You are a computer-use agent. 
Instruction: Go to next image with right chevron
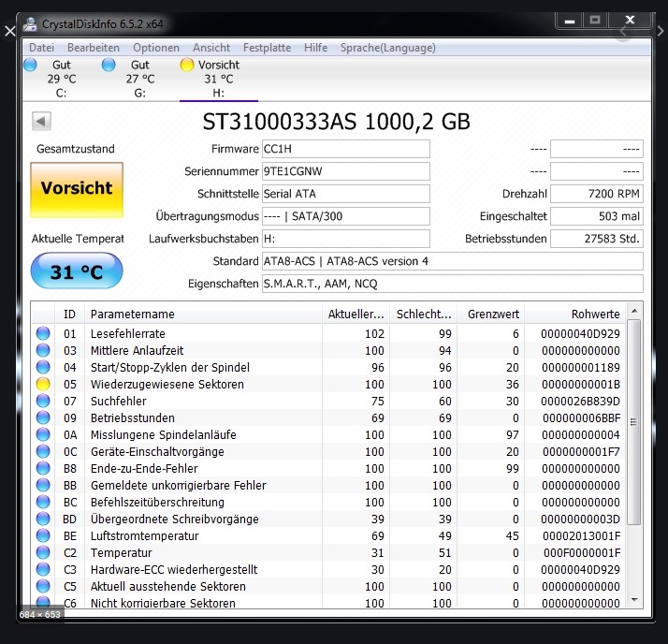coord(660,31)
